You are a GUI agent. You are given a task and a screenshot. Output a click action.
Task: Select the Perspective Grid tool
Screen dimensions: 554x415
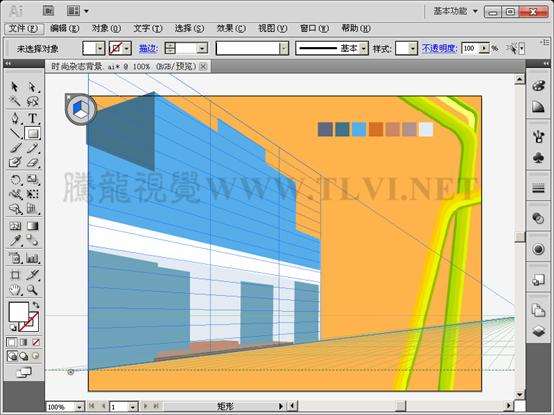tap(32, 209)
